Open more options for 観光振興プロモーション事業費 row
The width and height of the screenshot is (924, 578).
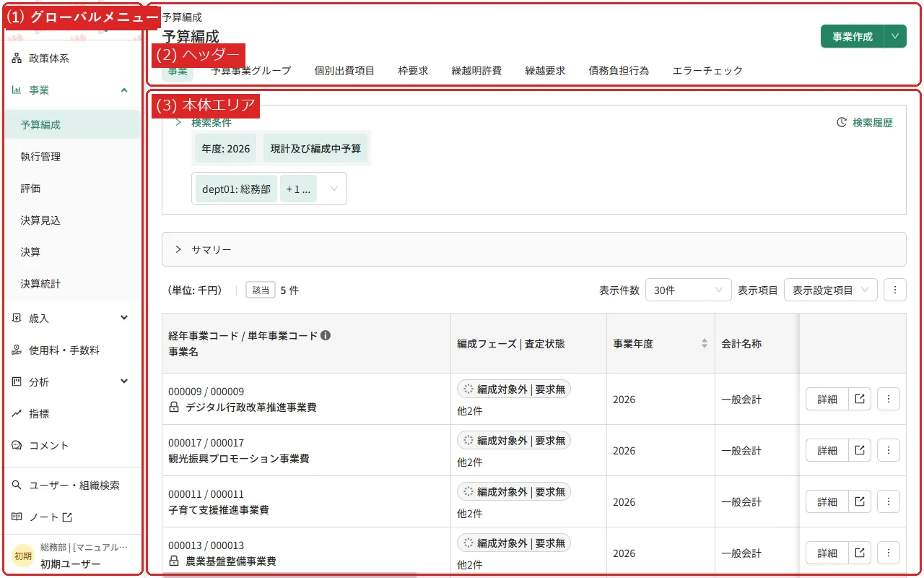click(889, 450)
